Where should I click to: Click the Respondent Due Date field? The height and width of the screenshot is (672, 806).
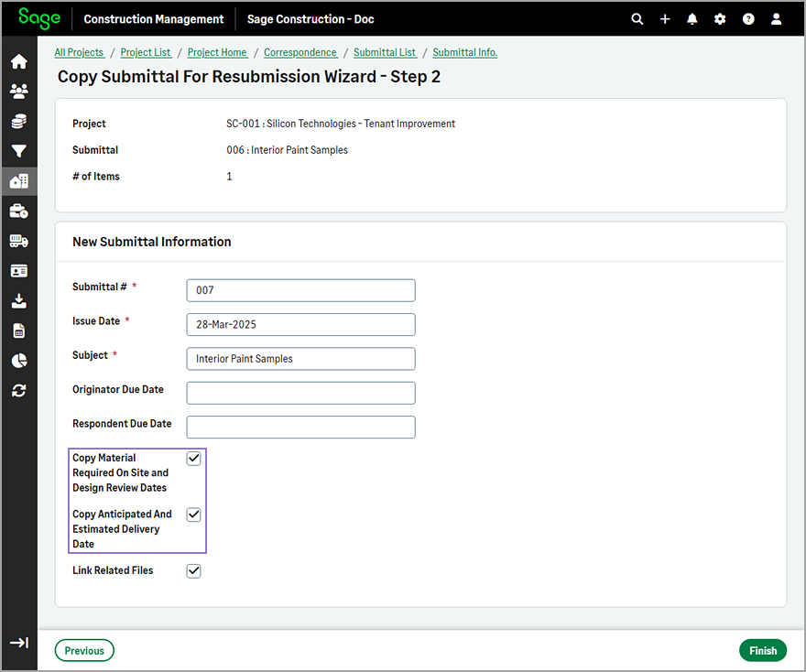click(300, 427)
